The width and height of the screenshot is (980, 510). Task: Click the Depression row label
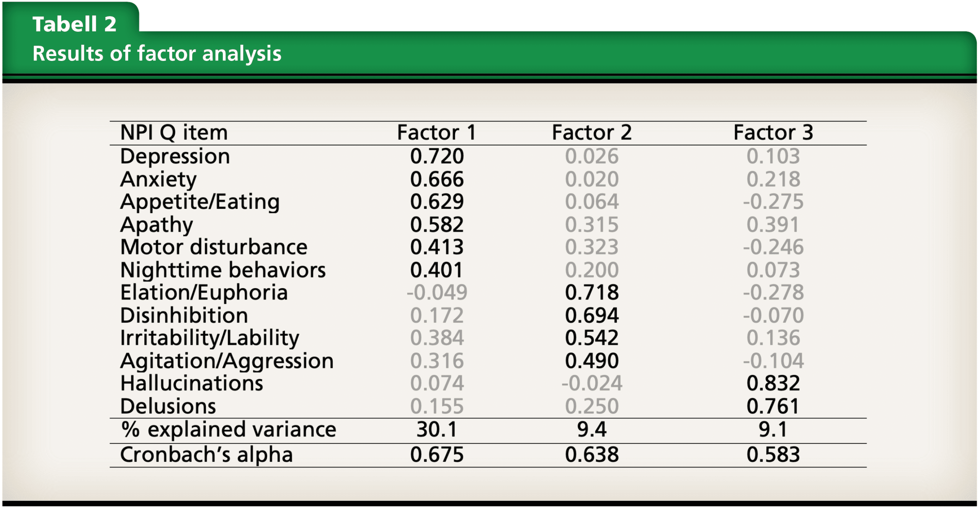[x=175, y=156]
